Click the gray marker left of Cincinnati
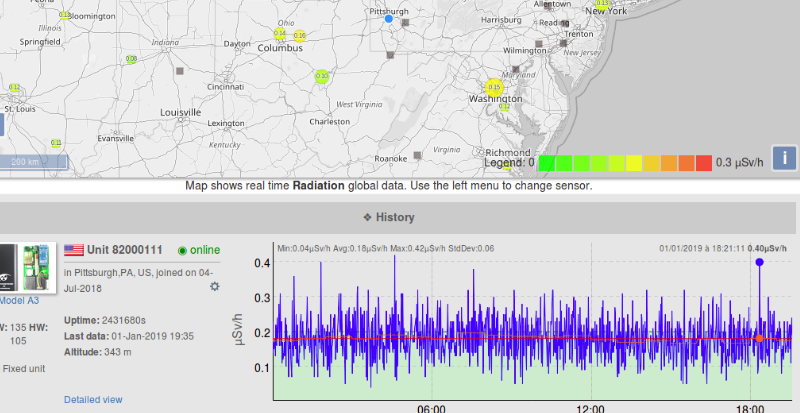Screen dimensions: 800x413 [180, 72]
